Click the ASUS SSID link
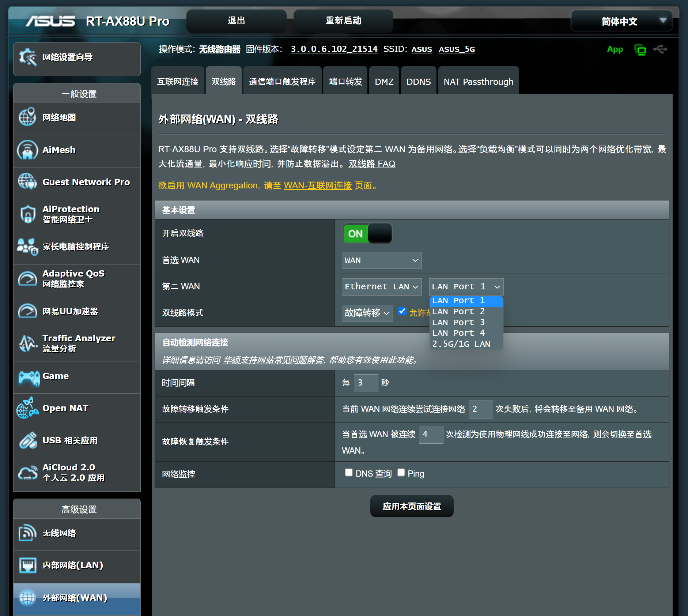 pyautogui.click(x=422, y=49)
